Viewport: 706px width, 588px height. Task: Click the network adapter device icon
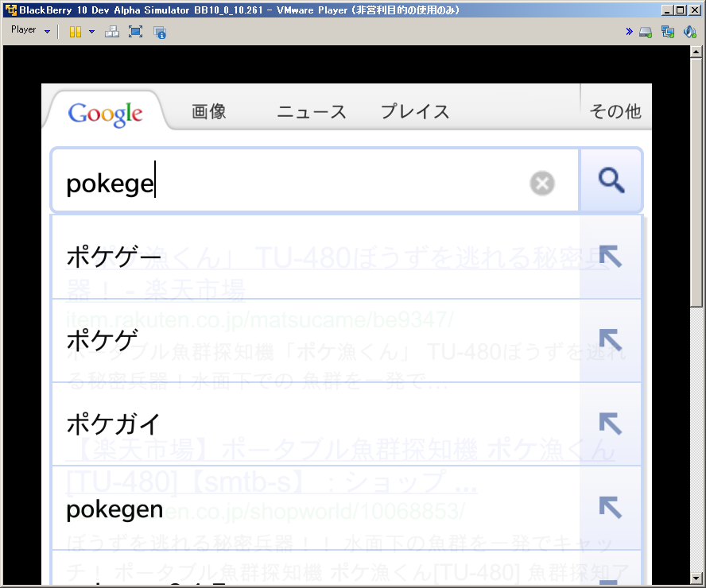[x=668, y=32]
